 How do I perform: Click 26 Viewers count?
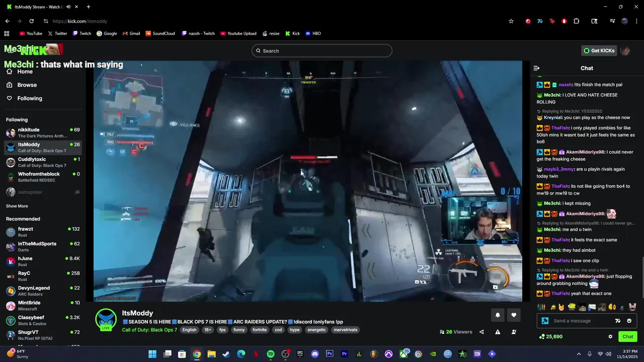pyautogui.click(x=456, y=332)
